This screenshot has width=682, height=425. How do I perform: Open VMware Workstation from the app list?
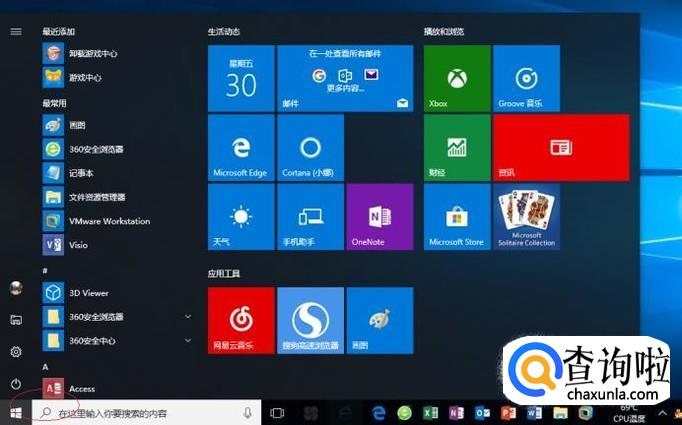pos(109,221)
